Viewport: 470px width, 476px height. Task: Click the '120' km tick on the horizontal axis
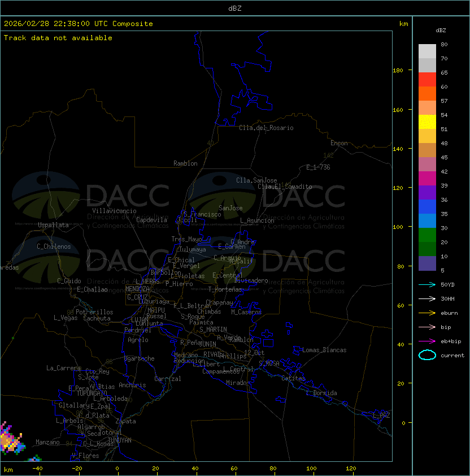pyautogui.click(x=351, y=469)
